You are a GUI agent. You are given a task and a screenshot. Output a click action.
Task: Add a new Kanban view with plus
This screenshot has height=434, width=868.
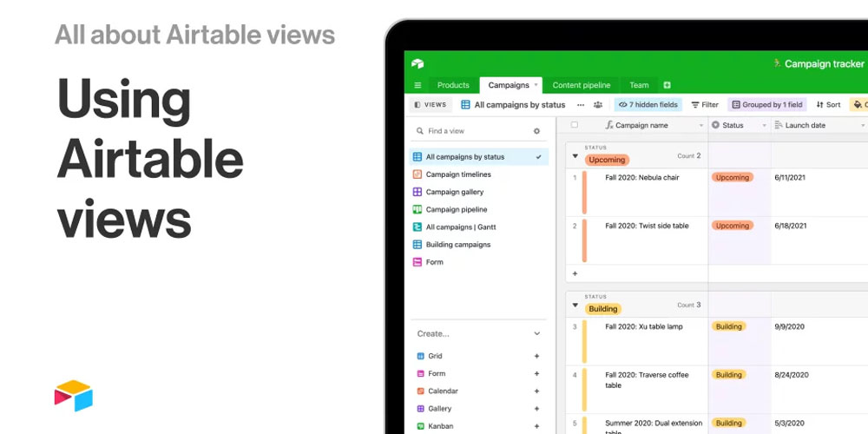536,426
